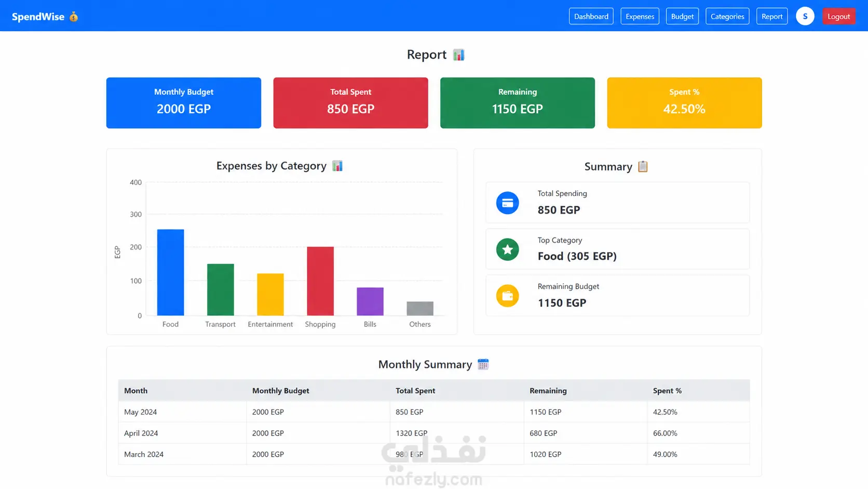Open the Dashboard page
The height and width of the screenshot is (489, 868).
tap(591, 16)
